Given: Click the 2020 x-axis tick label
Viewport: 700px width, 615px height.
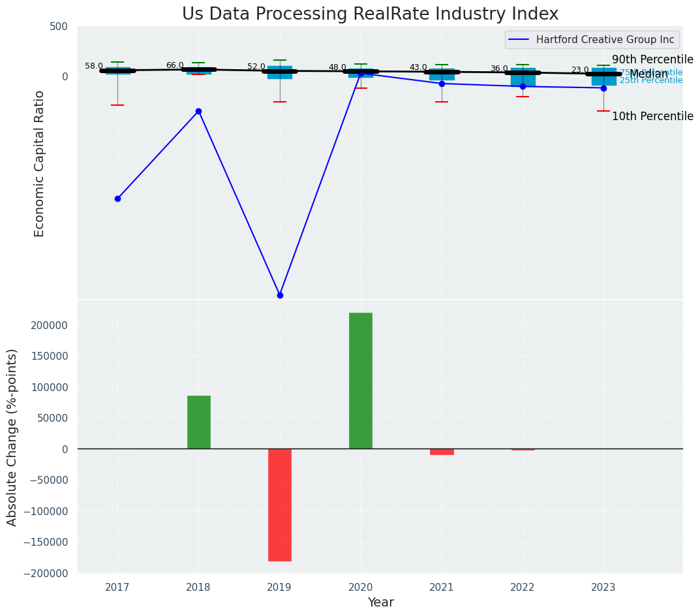Looking at the screenshot, I should (361, 588).
